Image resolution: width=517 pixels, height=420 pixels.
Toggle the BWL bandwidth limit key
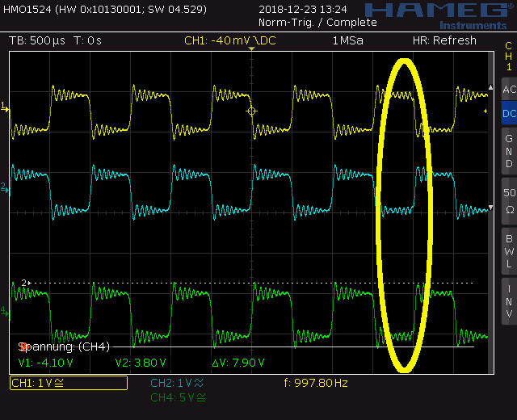click(x=509, y=251)
